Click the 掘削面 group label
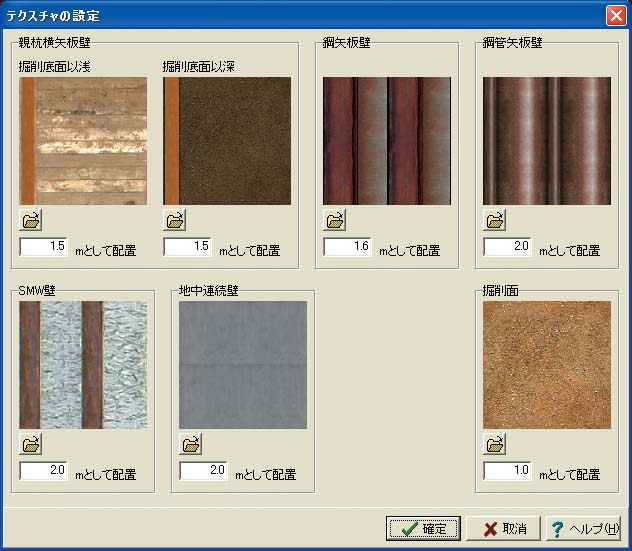The height and width of the screenshot is (551, 632). (x=501, y=291)
